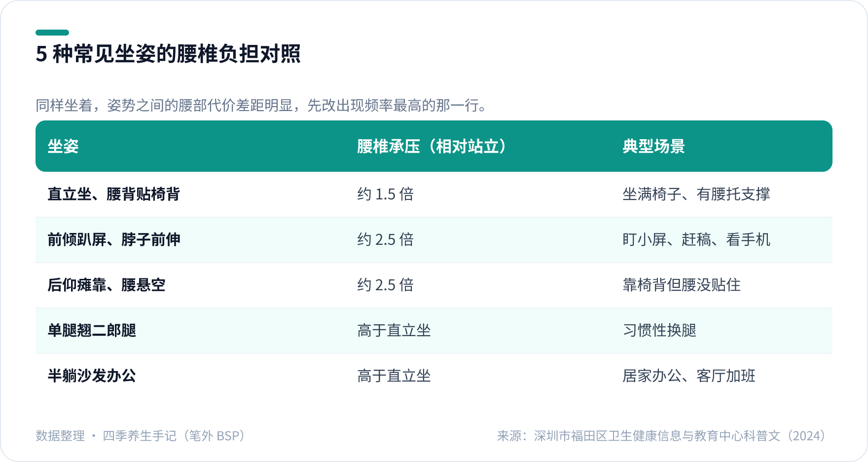Select the cell 单腿翘二郎腿
Image resolution: width=868 pixels, height=462 pixels.
point(91,330)
